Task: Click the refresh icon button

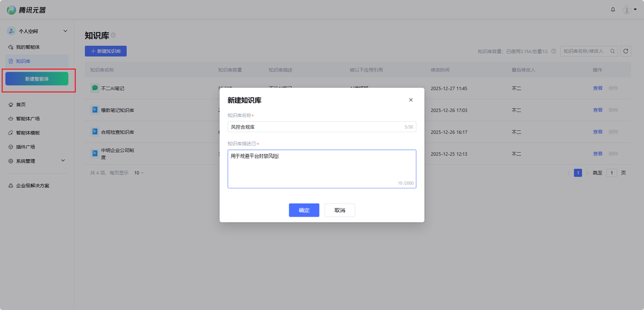Action: 626,51
